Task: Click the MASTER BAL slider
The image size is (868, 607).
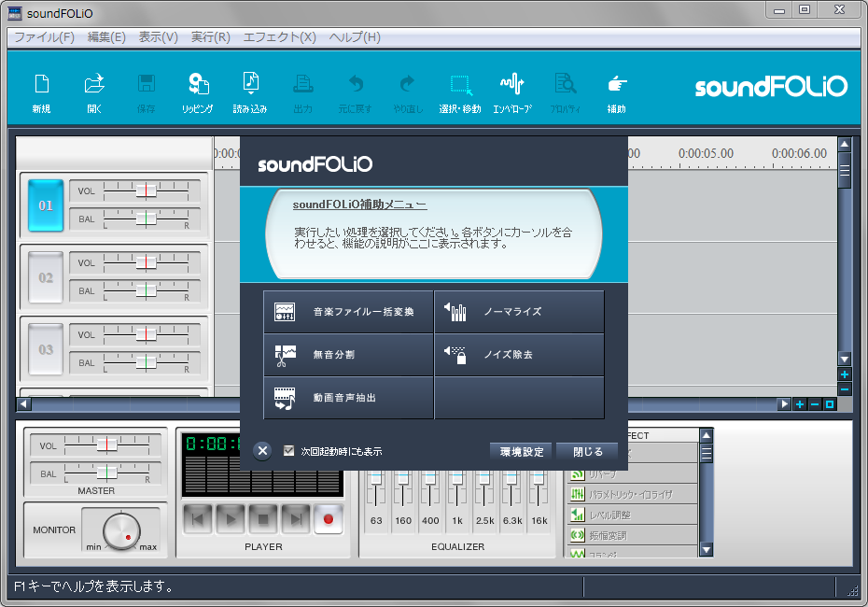Action: pyautogui.click(x=106, y=473)
